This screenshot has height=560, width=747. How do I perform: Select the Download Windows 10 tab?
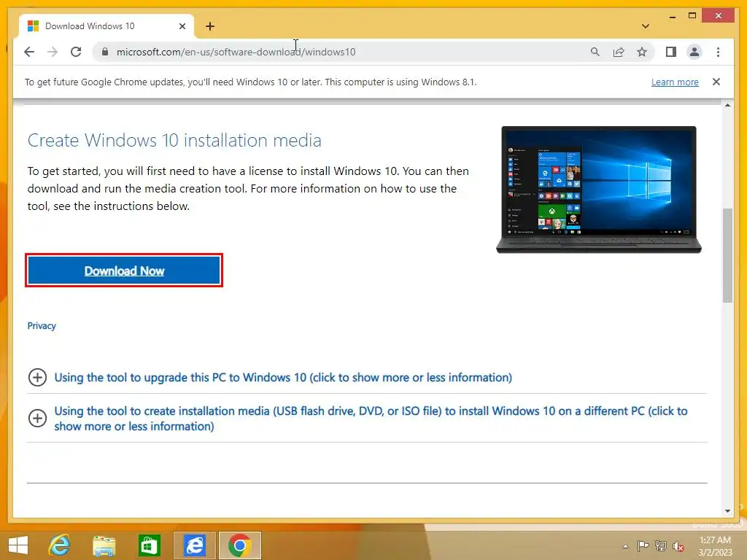pyautogui.click(x=107, y=26)
